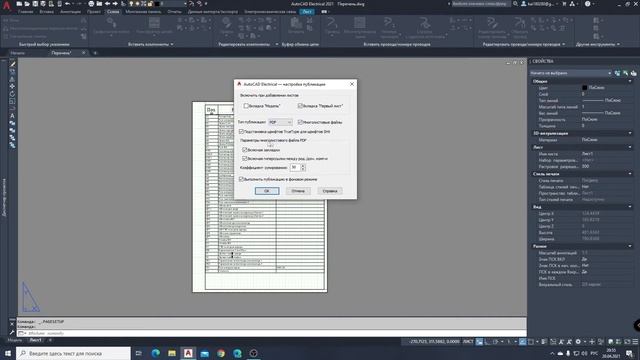
Task: Click the Отмена button in dialog
Action: pos(298,191)
